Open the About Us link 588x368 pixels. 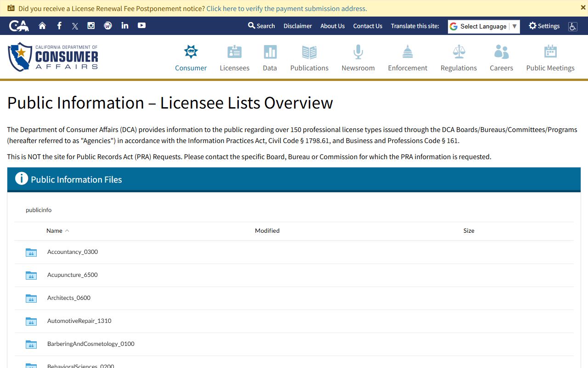[x=333, y=26]
